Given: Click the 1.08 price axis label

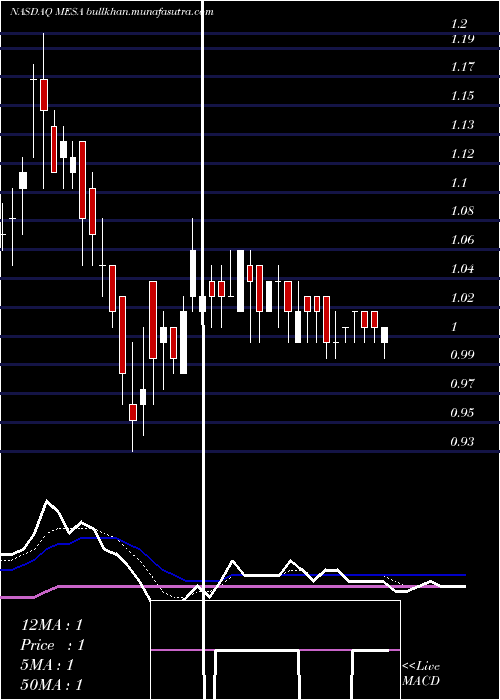Looking at the screenshot, I should coord(462,211).
